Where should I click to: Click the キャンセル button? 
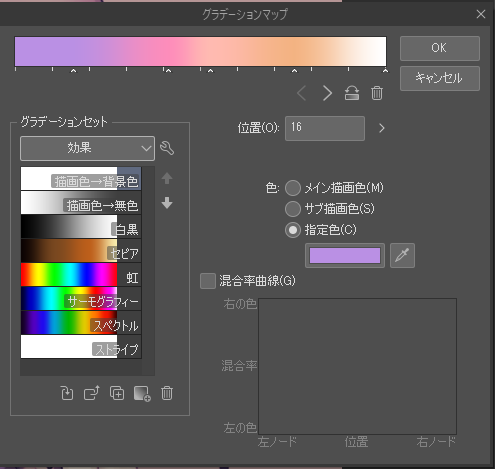440,78
